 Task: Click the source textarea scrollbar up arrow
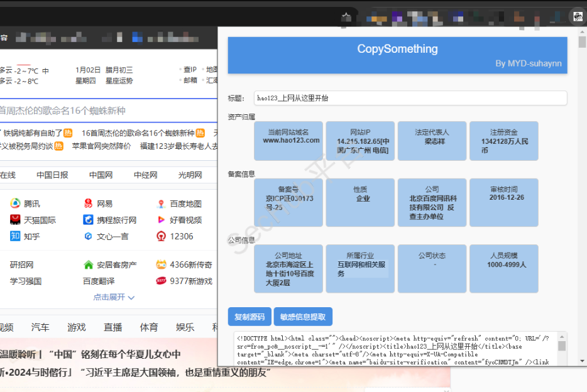tap(562, 337)
